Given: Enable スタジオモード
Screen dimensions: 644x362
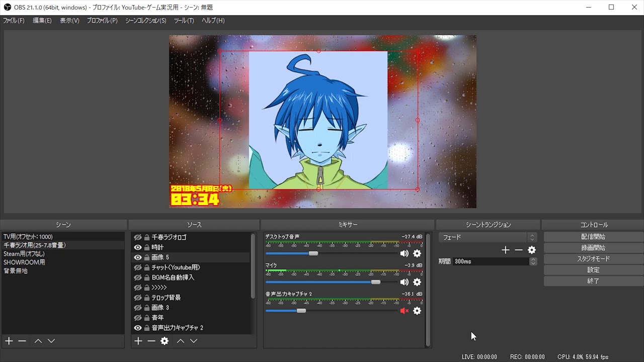Looking at the screenshot, I should [594, 259].
